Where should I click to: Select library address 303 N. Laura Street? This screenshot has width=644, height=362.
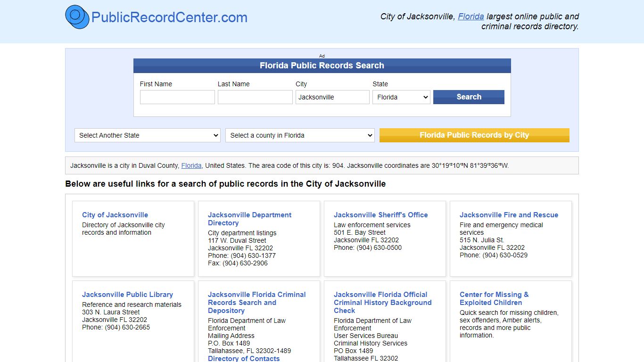tap(111, 312)
